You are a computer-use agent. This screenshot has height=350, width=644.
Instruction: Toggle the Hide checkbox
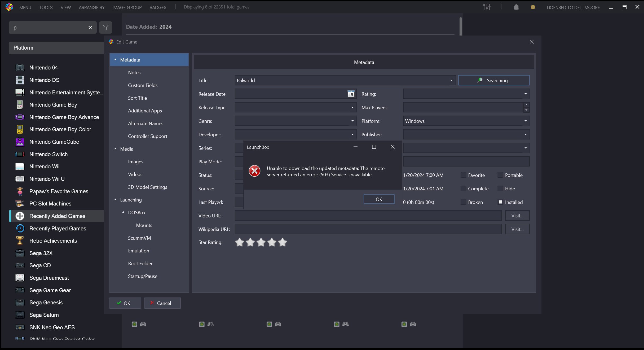(500, 189)
